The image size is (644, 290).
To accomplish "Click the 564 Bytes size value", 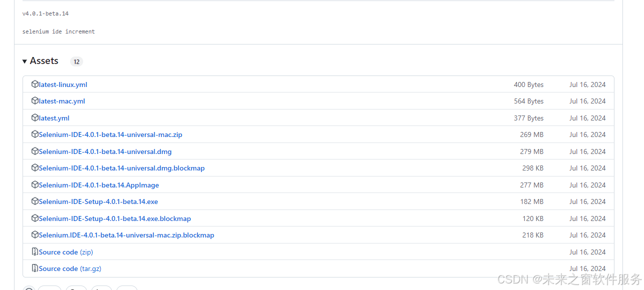I will click(528, 101).
